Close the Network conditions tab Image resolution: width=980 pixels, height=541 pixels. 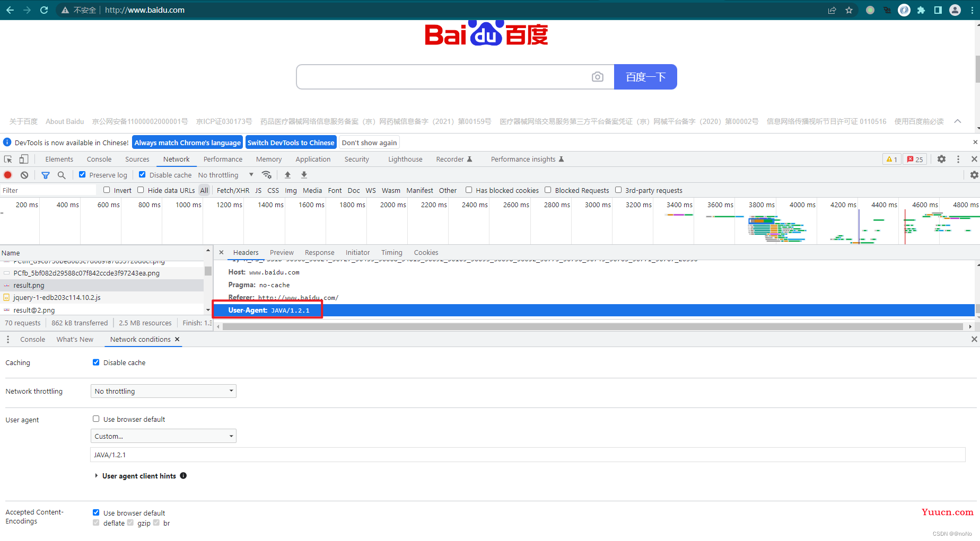tap(177, 339)
